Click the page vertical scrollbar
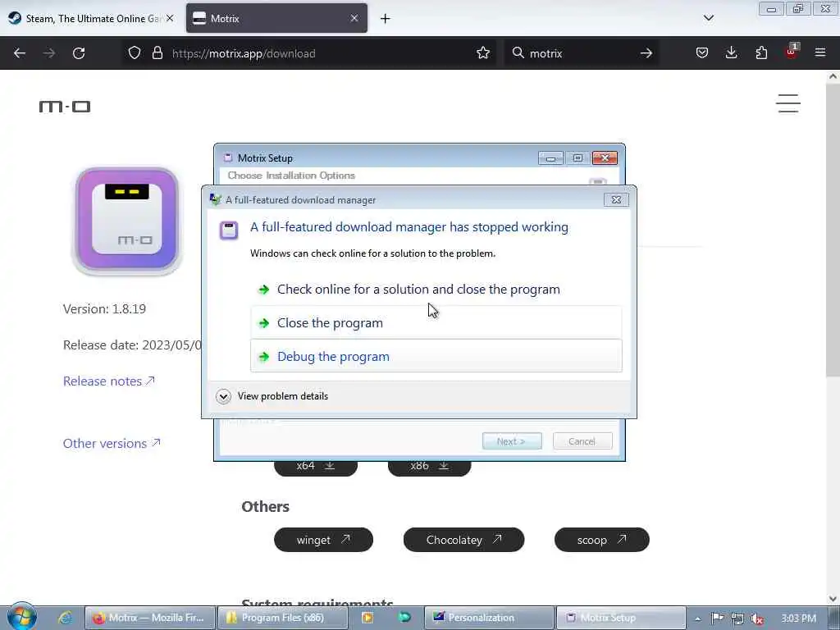The width and height of the screenshot is (840, 630). click(x=833, y=231)
